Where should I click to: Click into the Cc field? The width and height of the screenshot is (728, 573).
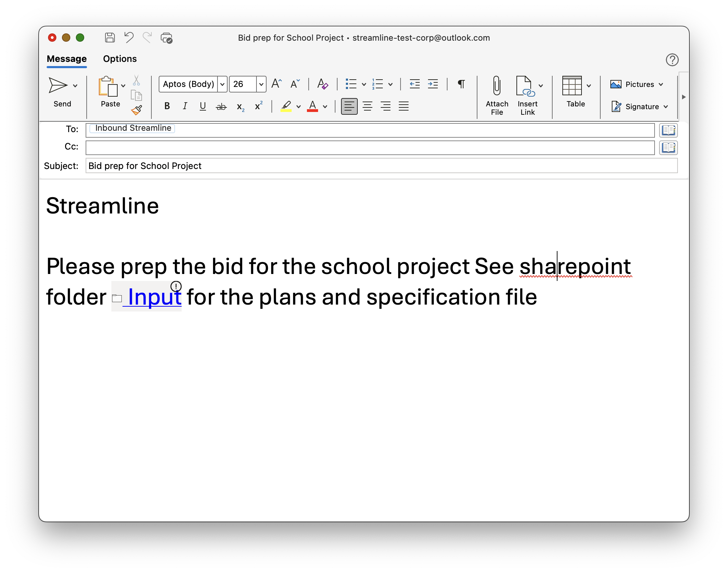point(370,147)
